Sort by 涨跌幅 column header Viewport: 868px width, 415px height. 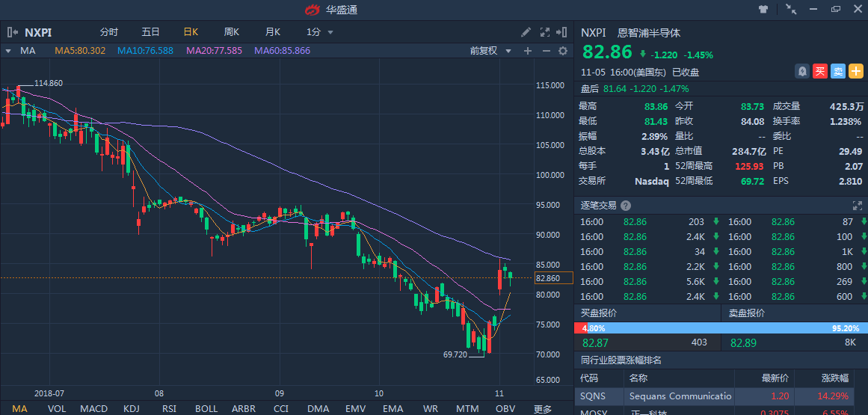[835, 378]
